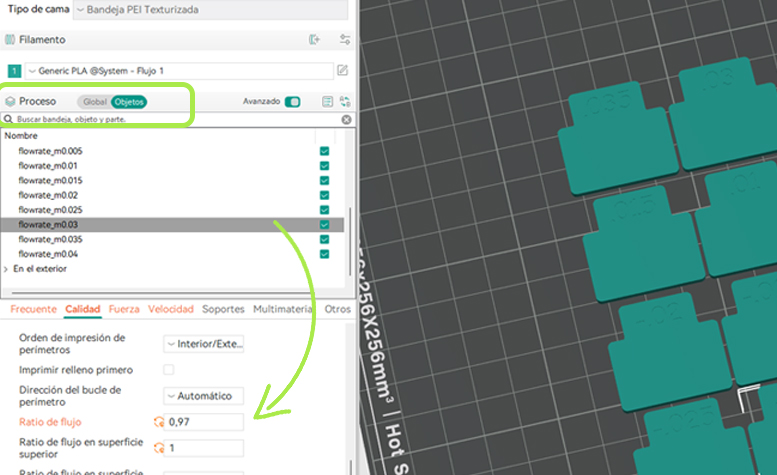Click the Ratio de flujo 0,97 field
777x475 pixels.
point(204,422)
